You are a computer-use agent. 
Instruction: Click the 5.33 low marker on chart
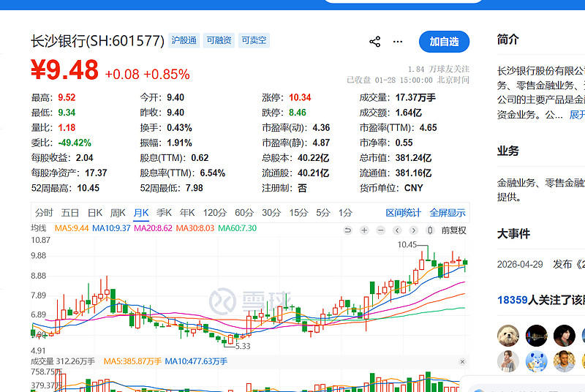[243, 346]
